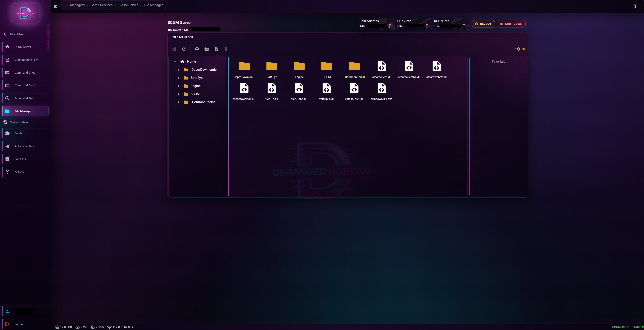Select _CommonRedist in the folder tree
The image size is (644, 330).
pos(202,102)
